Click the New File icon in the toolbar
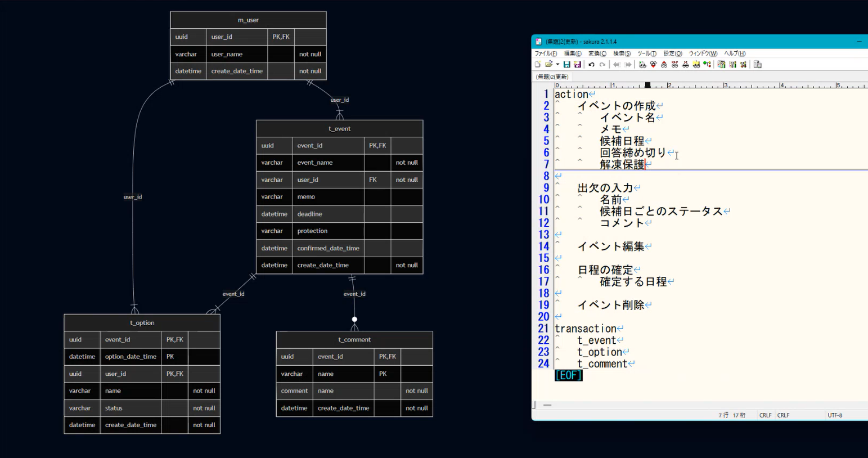Screen dimensions: 868x458 [538, 65]
